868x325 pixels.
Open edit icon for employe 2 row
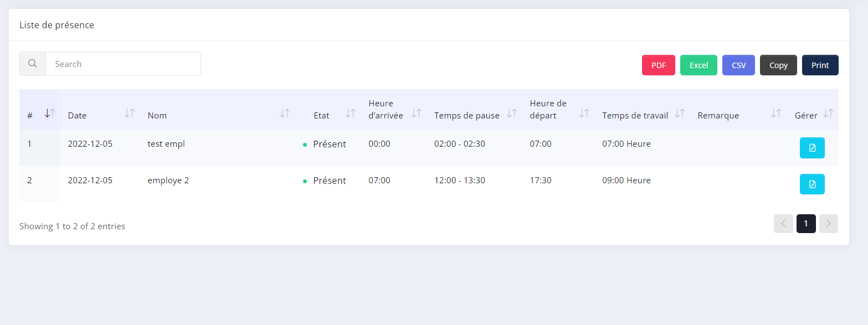812,184
